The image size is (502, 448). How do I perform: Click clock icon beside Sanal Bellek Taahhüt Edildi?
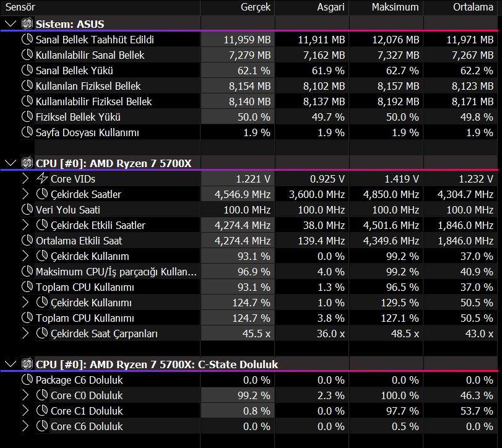[x=27, y=39]
